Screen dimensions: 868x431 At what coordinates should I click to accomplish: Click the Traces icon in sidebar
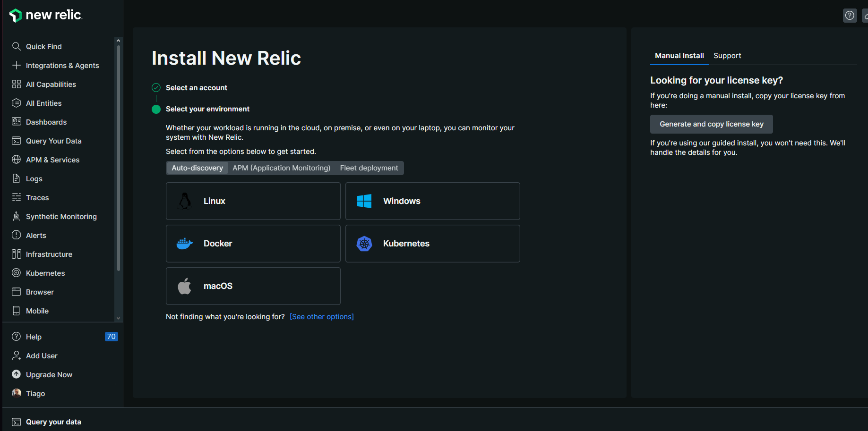(17, 197)
